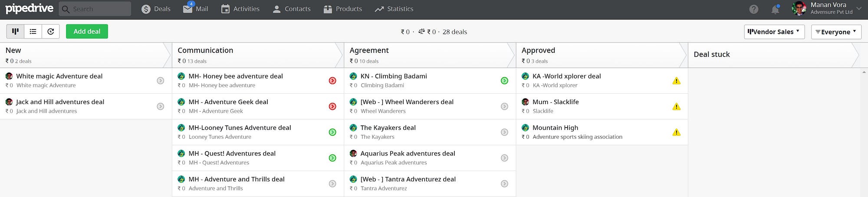This screenshot has height=197, width=868.
Task: Click the Add deal button
Action: point(87,31)
